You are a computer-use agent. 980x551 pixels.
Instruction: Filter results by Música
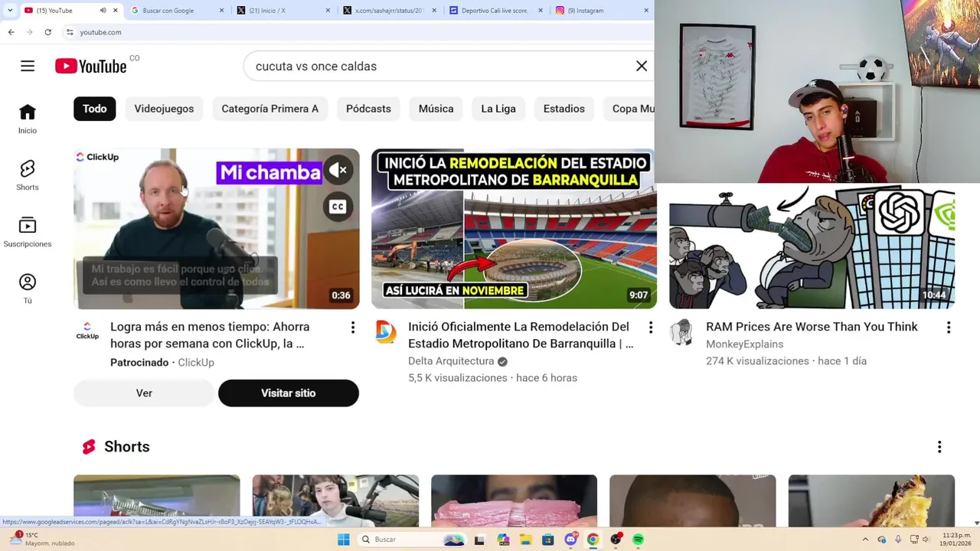tap(436, 109)
